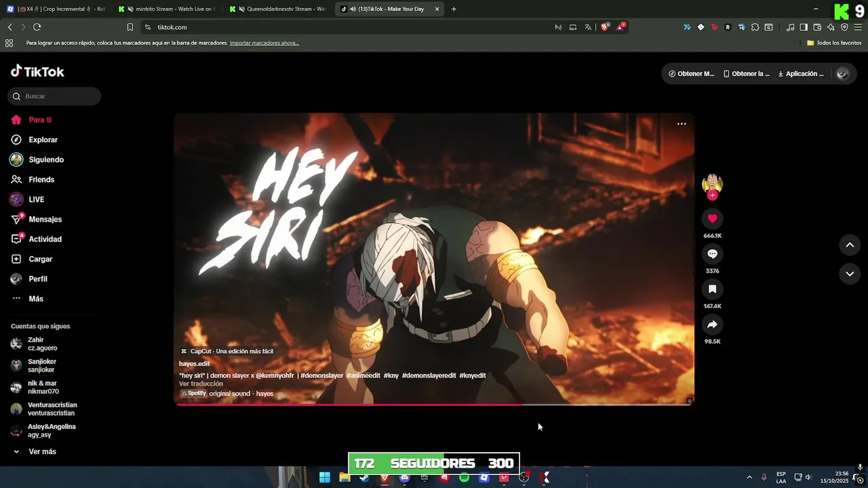Bookmark this page icon in toolbar
The image size is (868, 488).
(130, 27)
